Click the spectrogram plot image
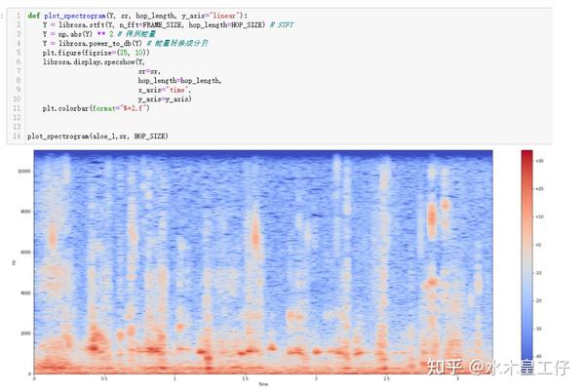 tap(263, 262)
